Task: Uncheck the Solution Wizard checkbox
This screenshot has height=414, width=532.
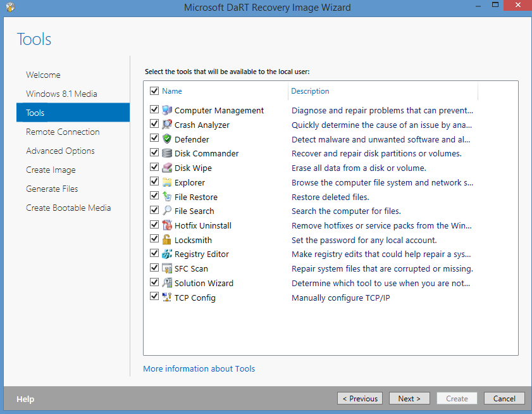Action: coord(154,282)
